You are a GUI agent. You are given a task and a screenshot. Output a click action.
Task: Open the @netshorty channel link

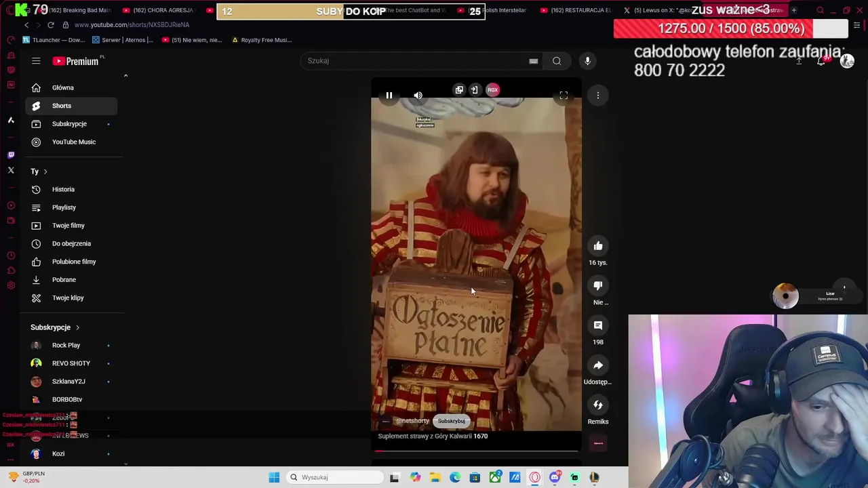coord(412,421)
